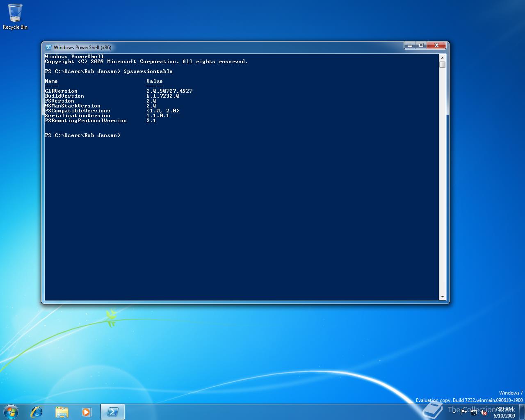The image size is (525, 420).
Task: Click the console scrollbar up arrow
Action: 442,57
